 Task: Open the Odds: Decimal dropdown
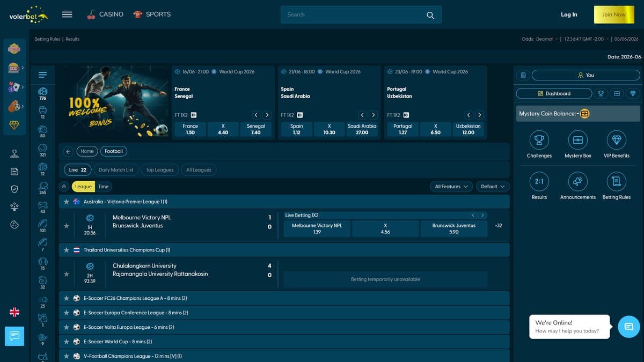(x=539, y=39)
